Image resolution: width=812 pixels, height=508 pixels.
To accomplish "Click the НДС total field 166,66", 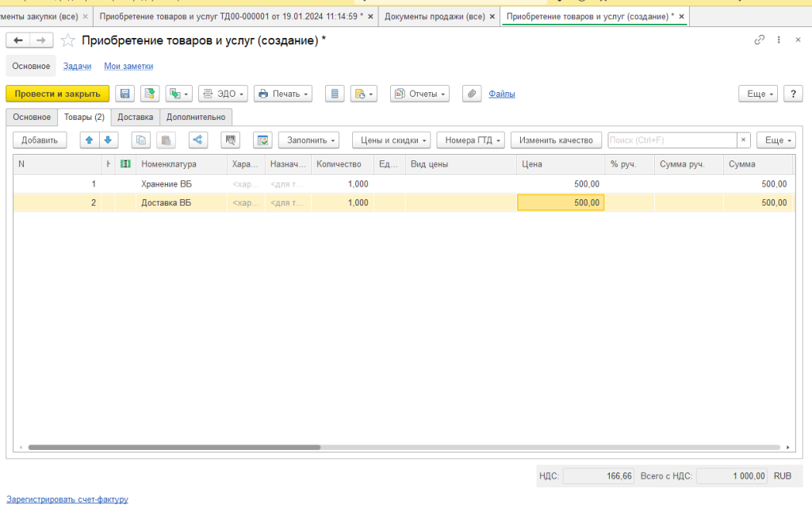I will 598,476.
